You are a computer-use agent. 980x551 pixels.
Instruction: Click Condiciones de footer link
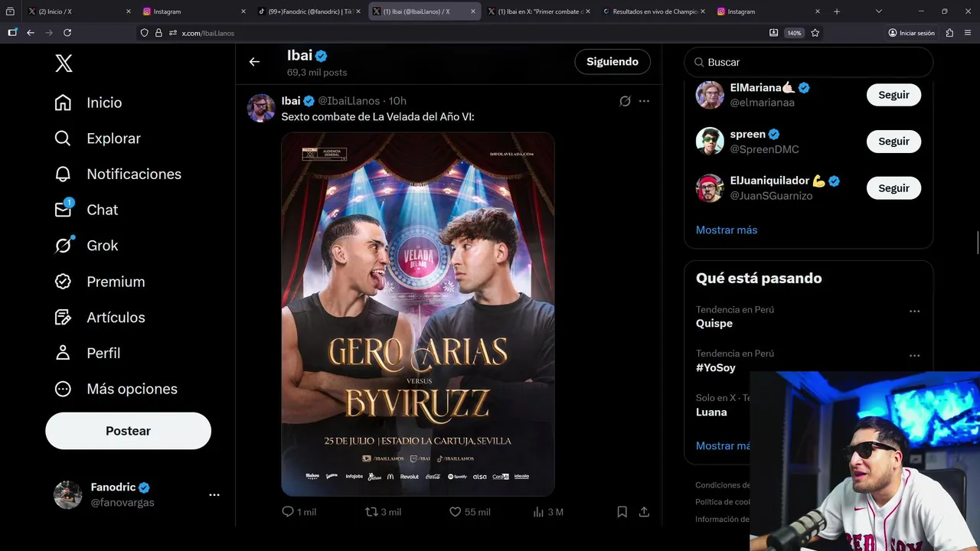(x=722, y=485)
